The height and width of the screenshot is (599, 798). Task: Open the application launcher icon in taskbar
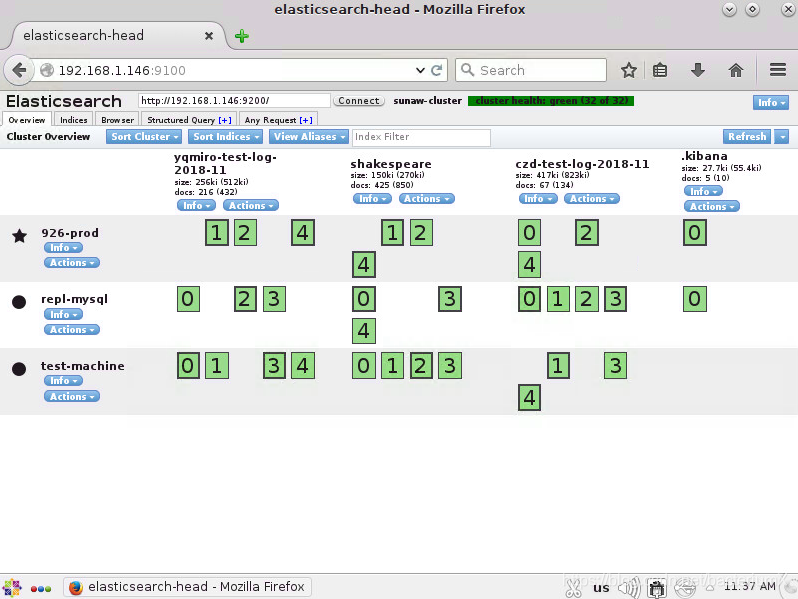pos(12,588)
